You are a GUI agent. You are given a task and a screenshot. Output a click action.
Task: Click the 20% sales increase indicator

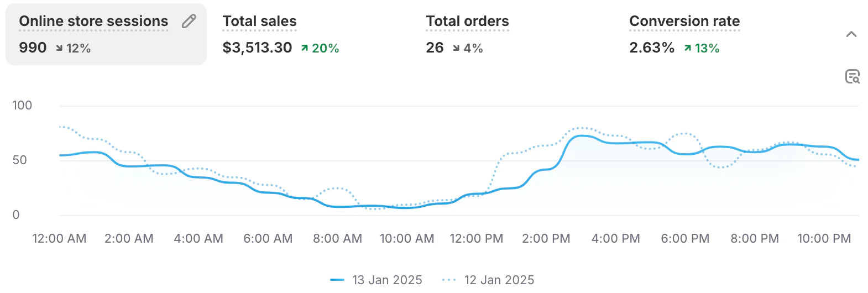click(x=320, y=49)
